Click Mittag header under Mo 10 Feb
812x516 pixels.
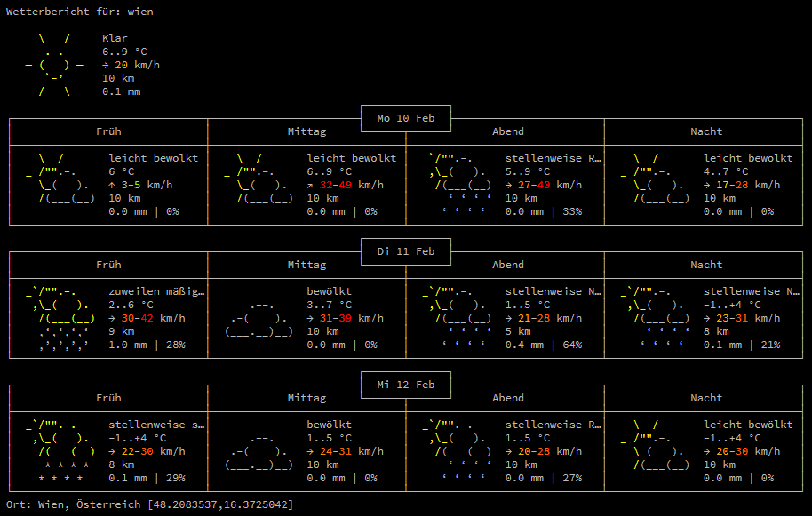point(306,131)
